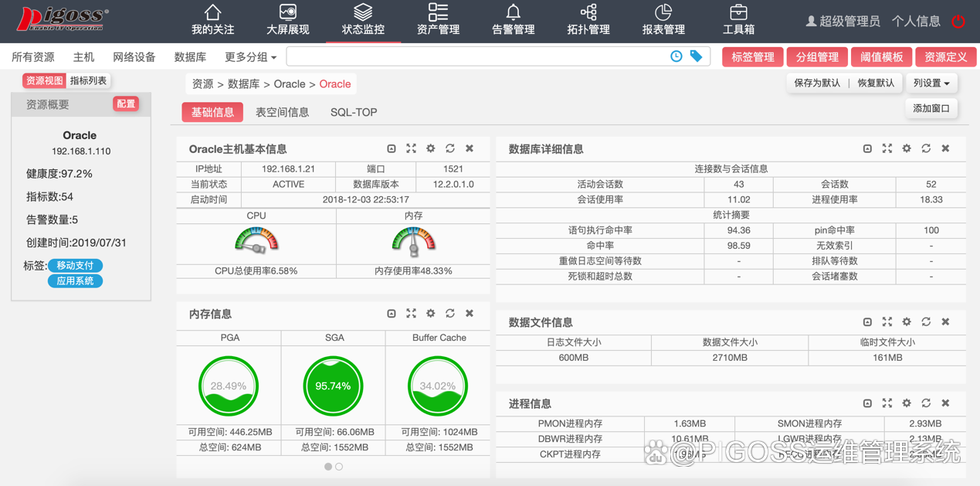Image resolution: width=980 pixels, height=486 pixels.
Task: Close the 数据文件信息 panel
Action: coord(945,322)
